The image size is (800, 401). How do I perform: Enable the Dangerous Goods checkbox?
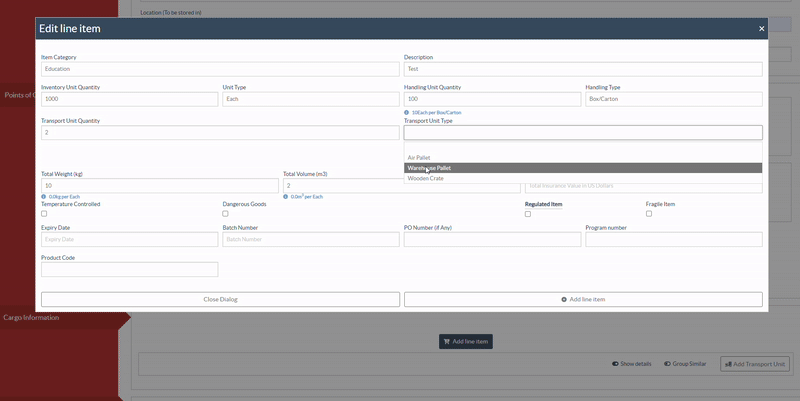click(225, 213)
